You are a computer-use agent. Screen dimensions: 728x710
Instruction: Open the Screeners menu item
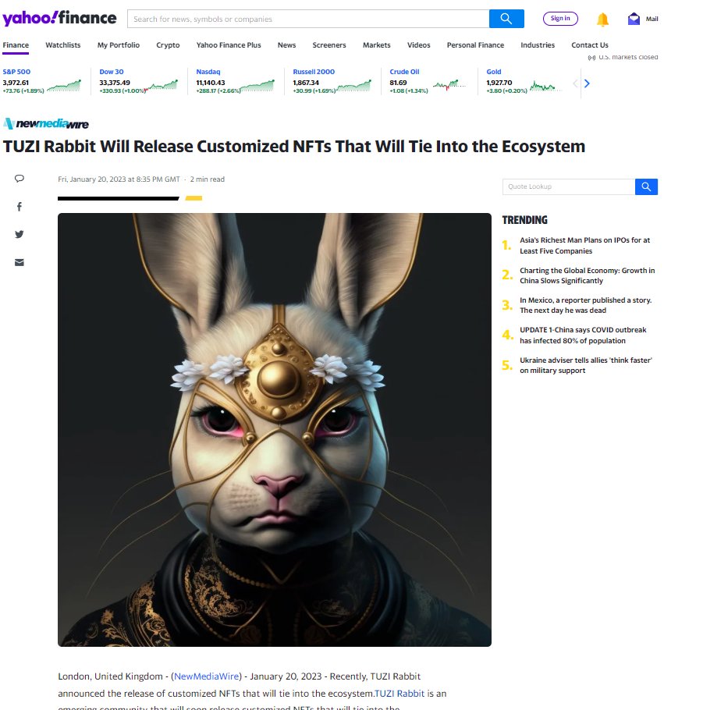pos(329,45)
